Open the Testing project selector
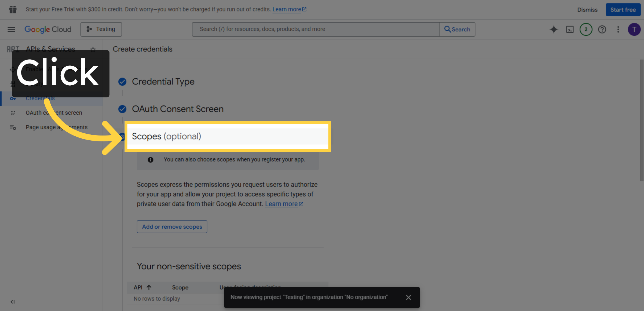Image resolution: width=644 pixels, height=311 pixels. click(x=101, y=29)
